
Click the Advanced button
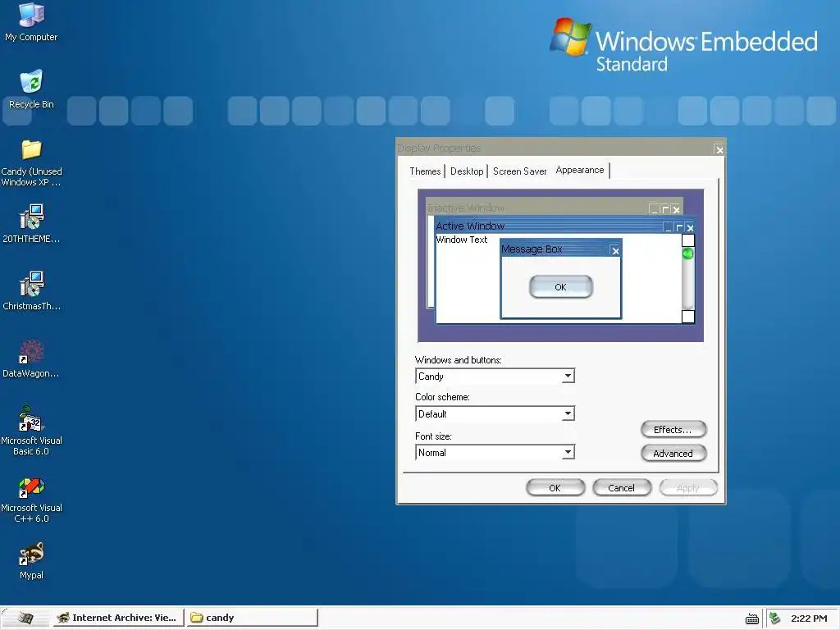[x=673, y=453]
